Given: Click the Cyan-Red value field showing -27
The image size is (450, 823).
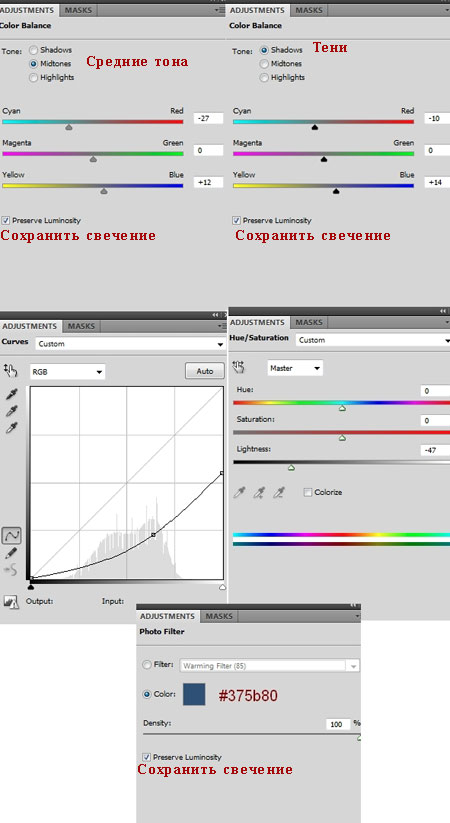Looking at the screenshot, I should (x=208, y=118).
